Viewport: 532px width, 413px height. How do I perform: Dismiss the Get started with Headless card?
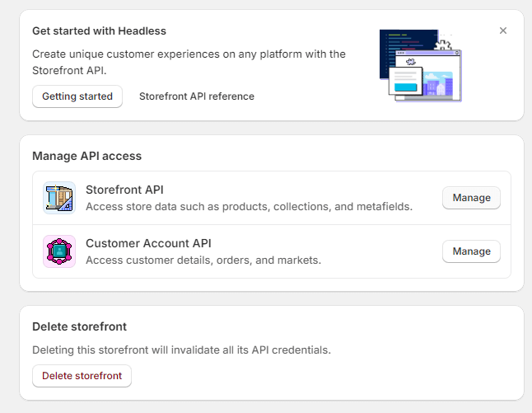(503, 31)
